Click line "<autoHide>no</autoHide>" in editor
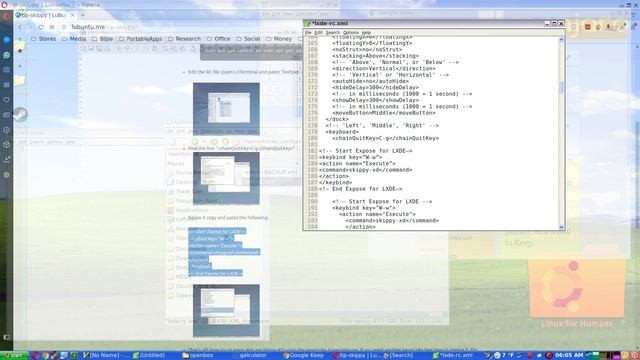 coord(370,81)
